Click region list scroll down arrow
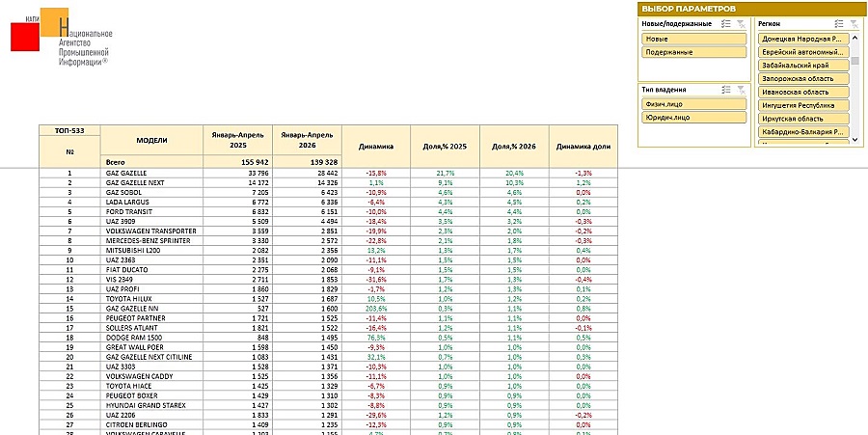 click(855, 140)
